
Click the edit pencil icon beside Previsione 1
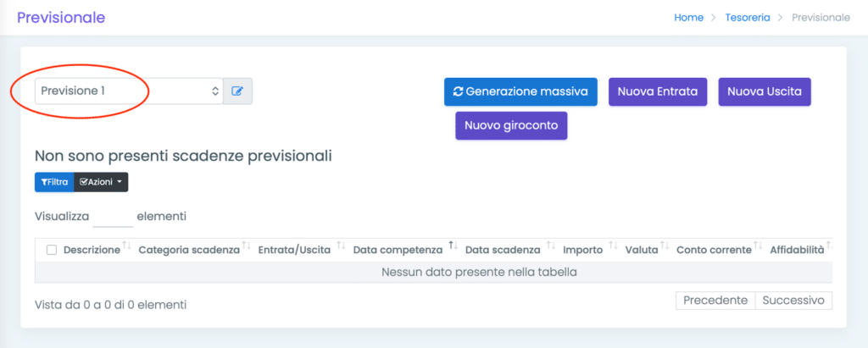pyautogui.click(x=237, y=91)
